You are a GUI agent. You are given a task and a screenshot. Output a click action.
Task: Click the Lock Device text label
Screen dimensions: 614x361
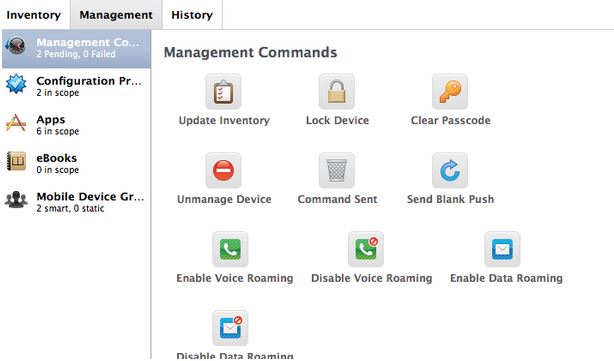(x=337, y=120)
